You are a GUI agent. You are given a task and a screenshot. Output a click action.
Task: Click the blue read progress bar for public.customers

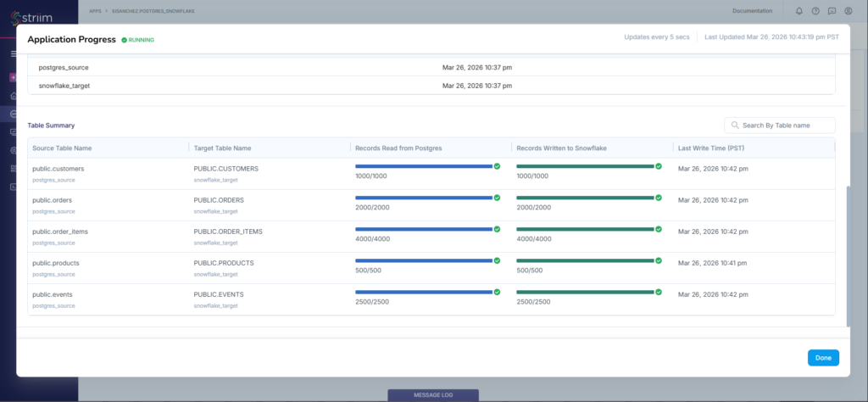(424, 166)
